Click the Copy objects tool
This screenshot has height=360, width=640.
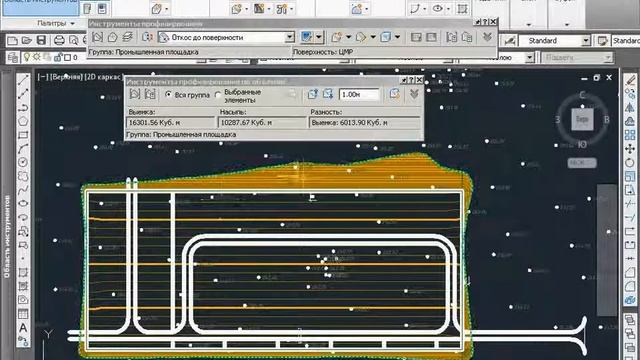point(630,93)
